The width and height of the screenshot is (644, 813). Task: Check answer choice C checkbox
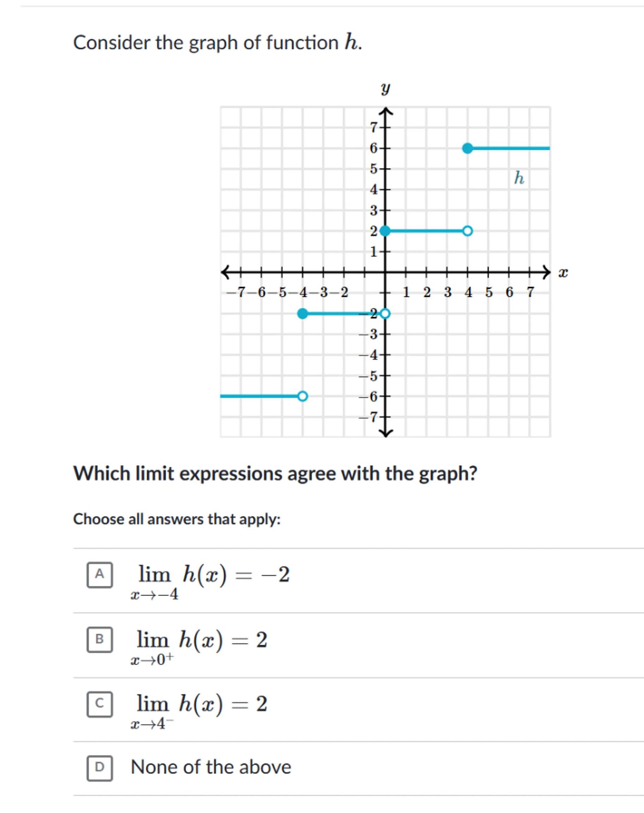(99, 704)
